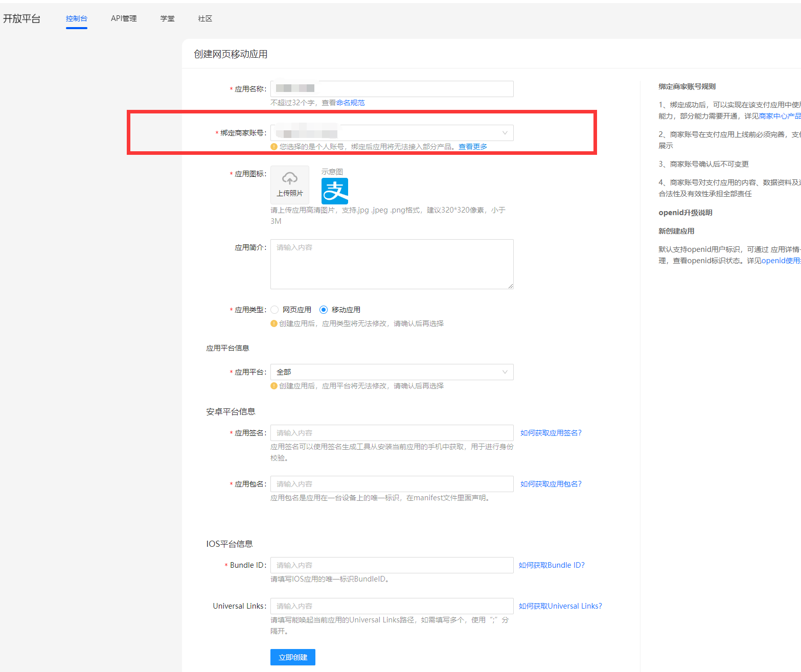
Task: Click the 示意图 label
Action: (x=332, y=172)
